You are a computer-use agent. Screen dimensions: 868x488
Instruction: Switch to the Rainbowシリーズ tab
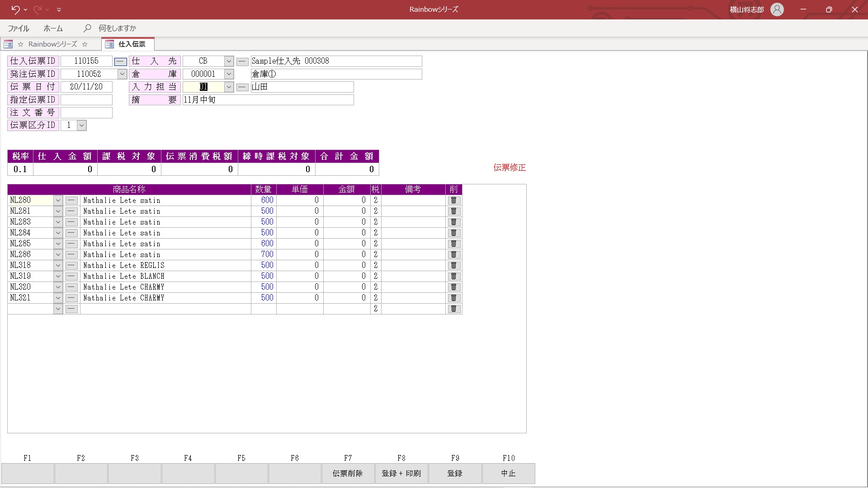tap(52, 44)
